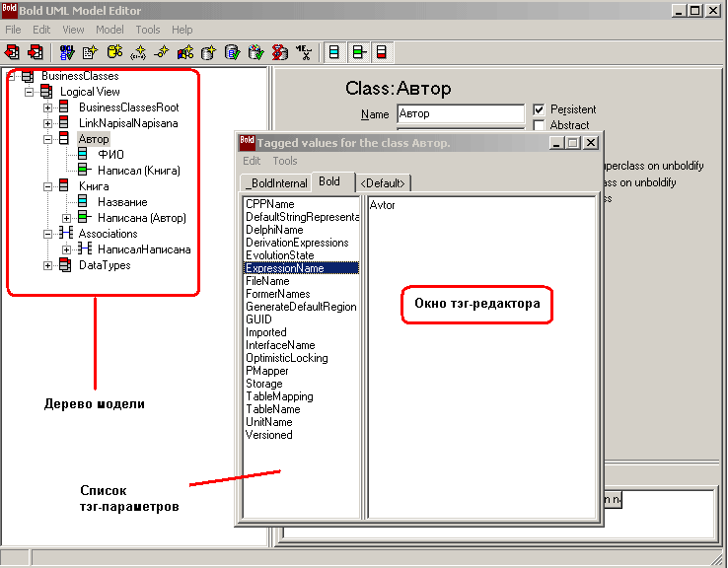This screenshot has width=728, height=568.
Task: Click the colored blocks with star toolbar icon
Action: tap(185, 52)
